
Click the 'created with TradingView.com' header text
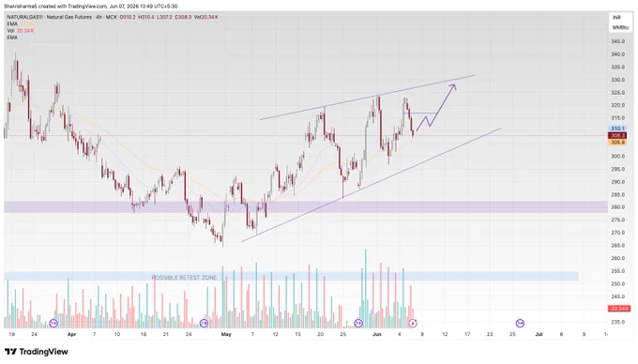72,7
